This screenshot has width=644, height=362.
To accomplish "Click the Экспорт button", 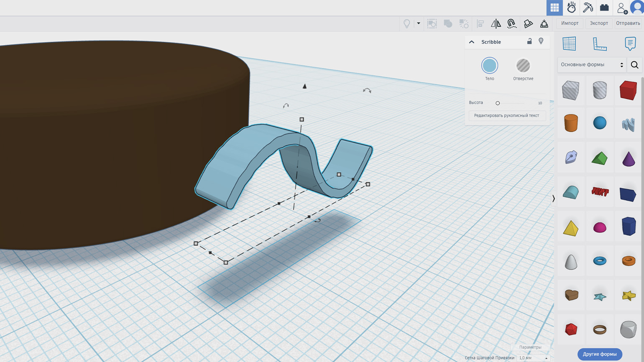I will (599, 23).
